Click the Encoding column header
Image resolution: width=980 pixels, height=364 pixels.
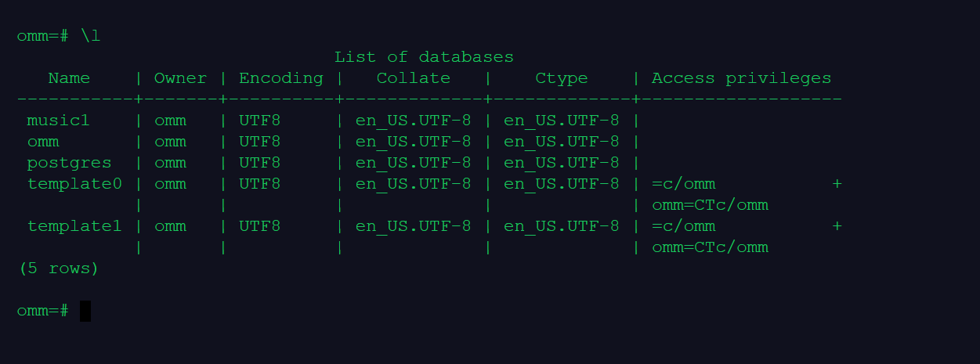pos(280,78)
